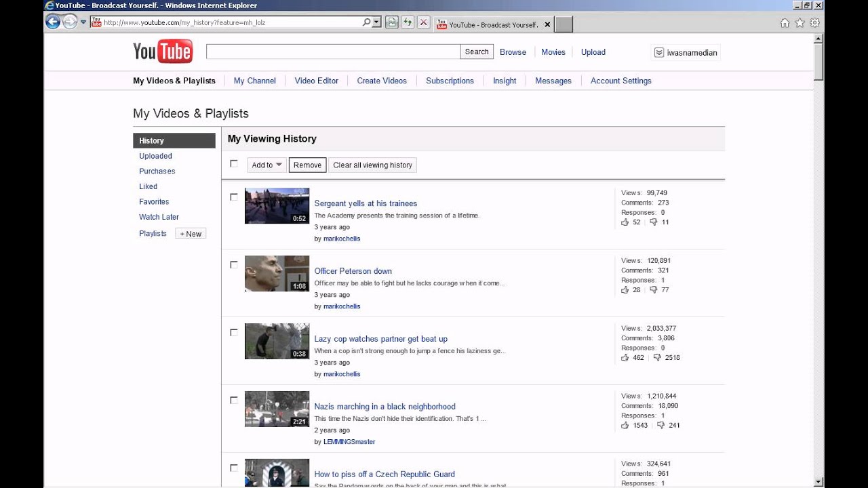868x488 pixels.
Task: Open the Lazy cop 0:38 video thumbnail
Action: click(277, 342)
